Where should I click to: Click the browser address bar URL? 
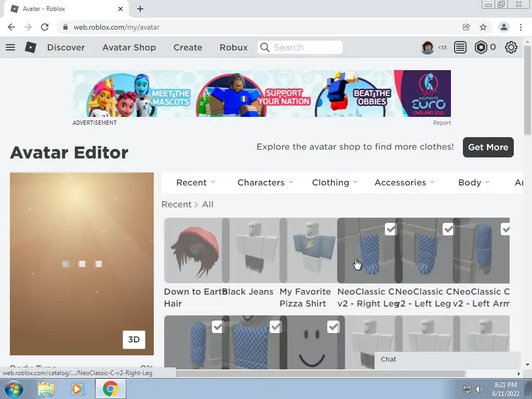pyautogui.click(x=116, y=27)
